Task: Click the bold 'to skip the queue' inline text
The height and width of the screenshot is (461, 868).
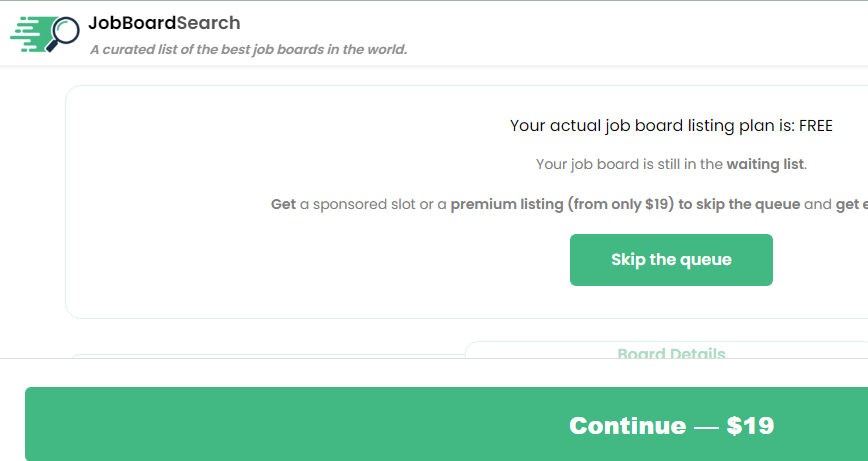Action: tap(739, 204)
